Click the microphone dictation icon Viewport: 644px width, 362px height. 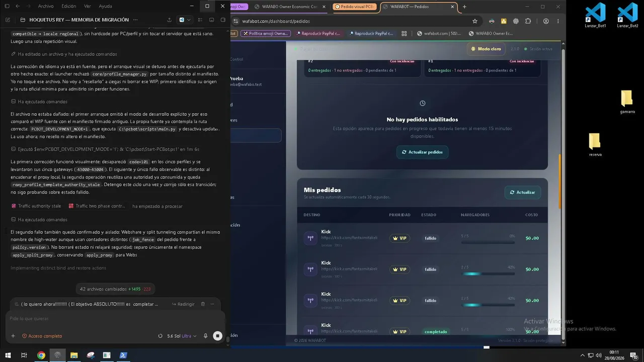[x=205, y=336]
